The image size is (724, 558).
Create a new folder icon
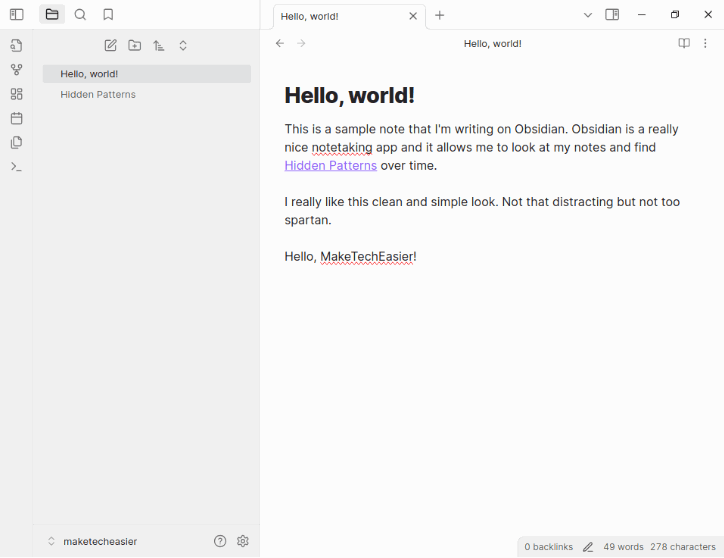tap(134, 45)
